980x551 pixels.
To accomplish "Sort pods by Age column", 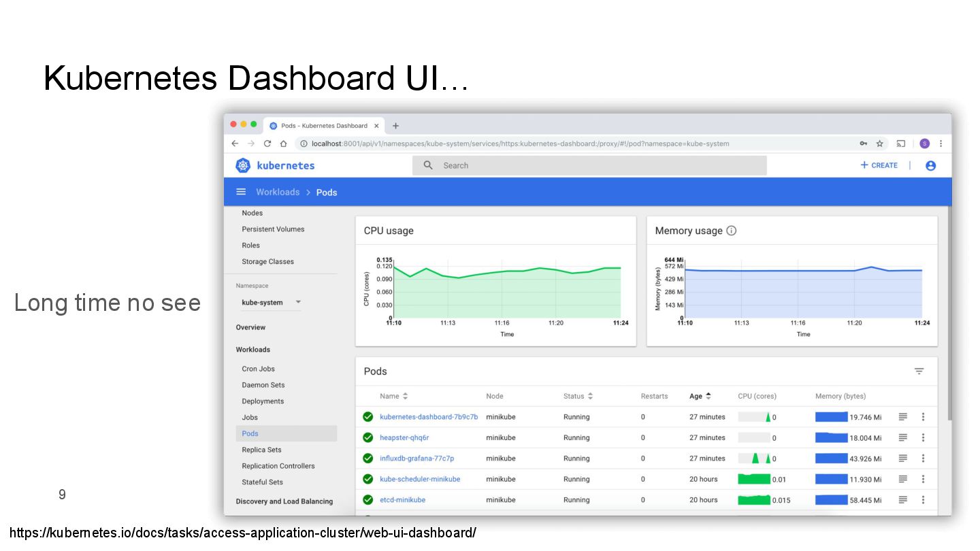I will tap(700, 396).
